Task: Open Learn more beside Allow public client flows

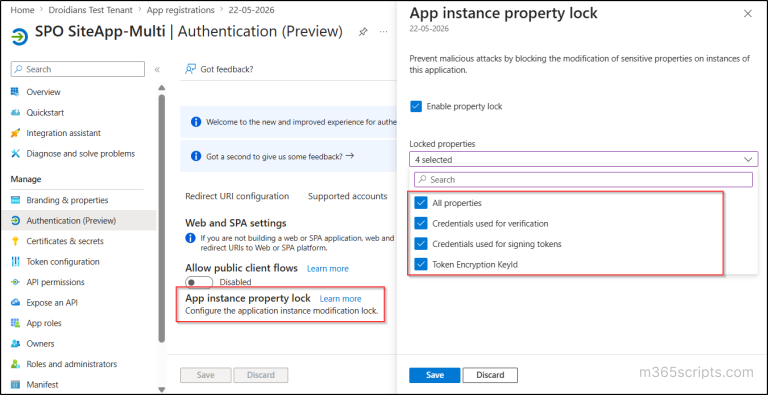Action: click(x=328, y=269)
